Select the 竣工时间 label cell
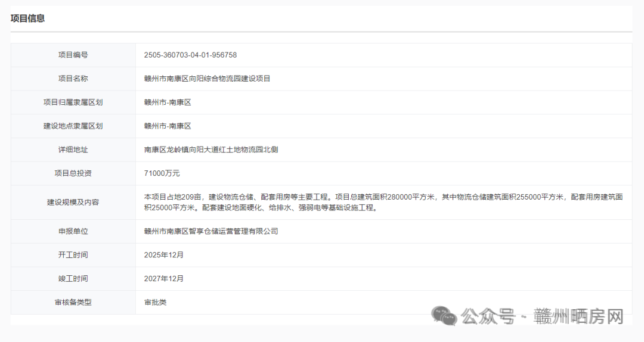 pos(73,279)
